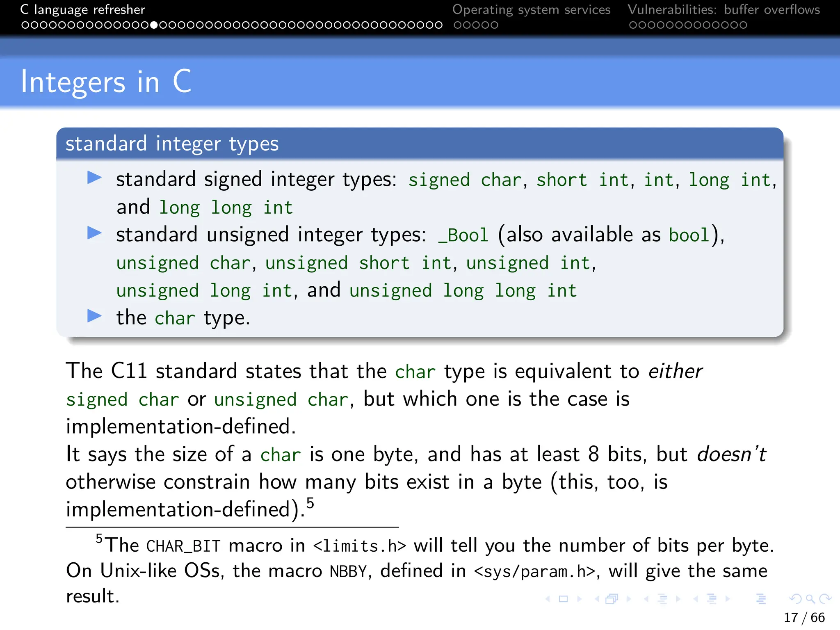
Task: Click the 'unsigned long long int' type text
Action: pyautogui.click(x=463, y=291)
